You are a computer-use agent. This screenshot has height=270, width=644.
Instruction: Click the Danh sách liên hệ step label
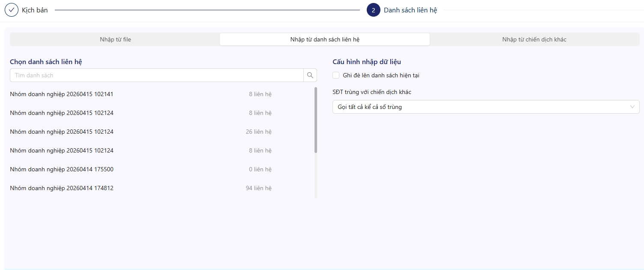click(x=410, y=10)
